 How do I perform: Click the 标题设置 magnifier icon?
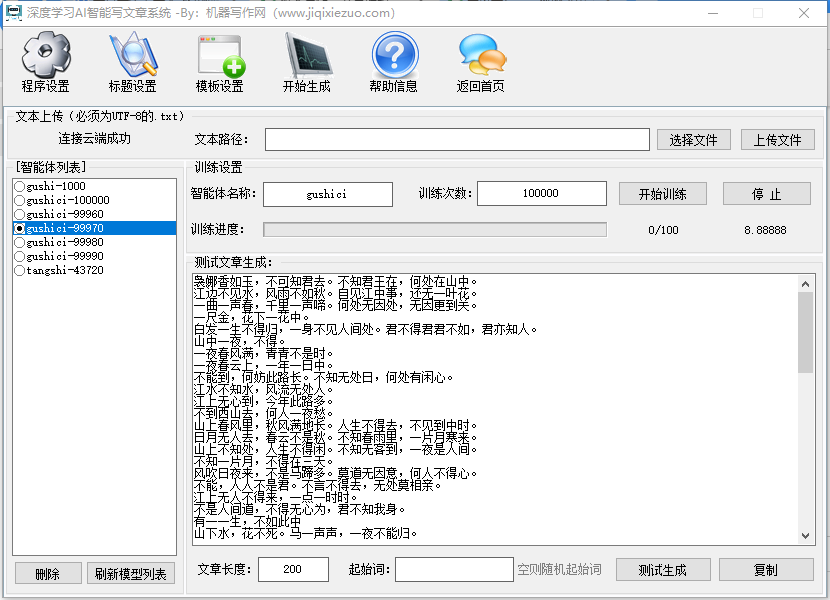132,55
